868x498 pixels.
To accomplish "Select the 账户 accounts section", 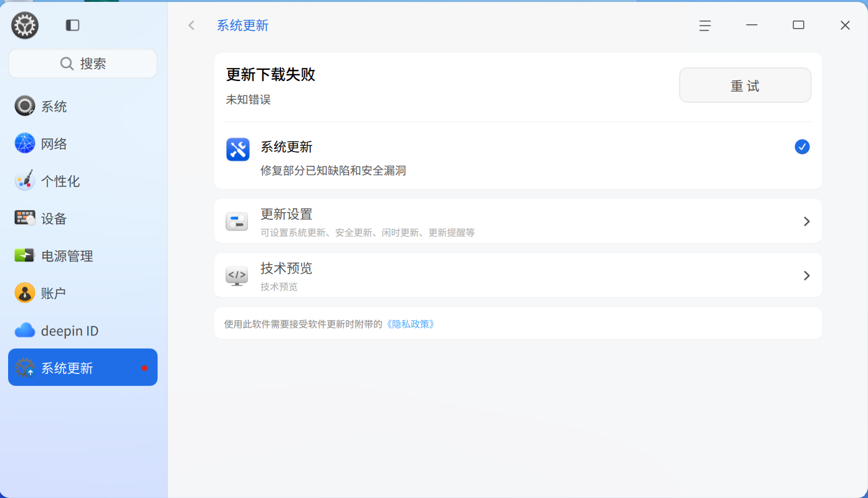I will click(54, 293).
